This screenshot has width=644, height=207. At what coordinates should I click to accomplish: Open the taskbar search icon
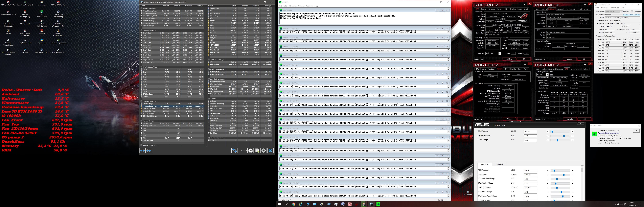[286, 204]
